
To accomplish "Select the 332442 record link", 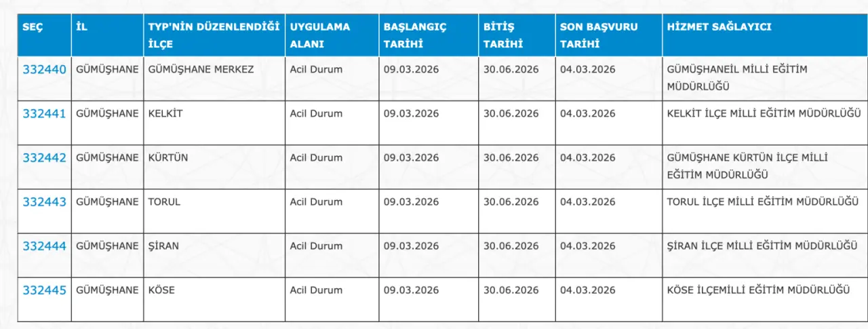I will point(45,157).
